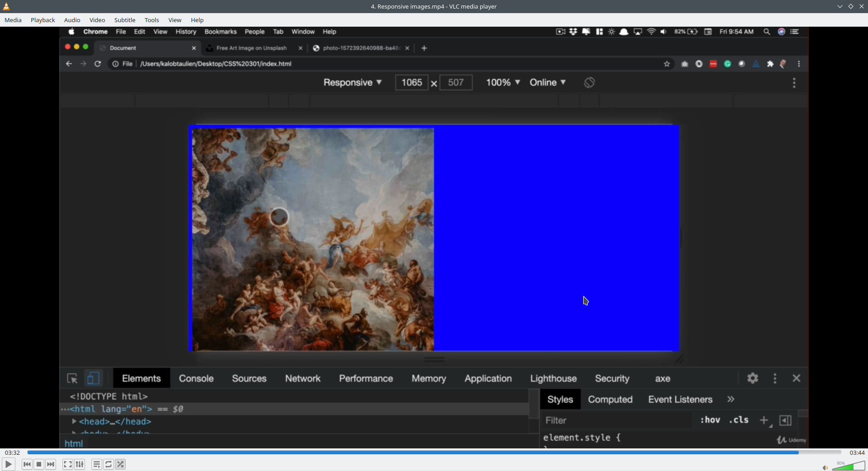Screen dimensions: 868x471
Task: Click the Chrome address bar URL
Action: [x=216, y=64]
